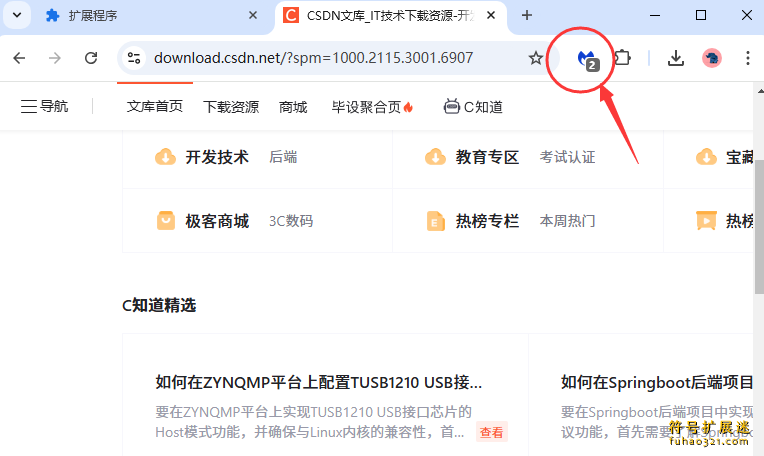Open 下载资源 navigation item
Screen dimensions: 764x456
tap(231, 107)
